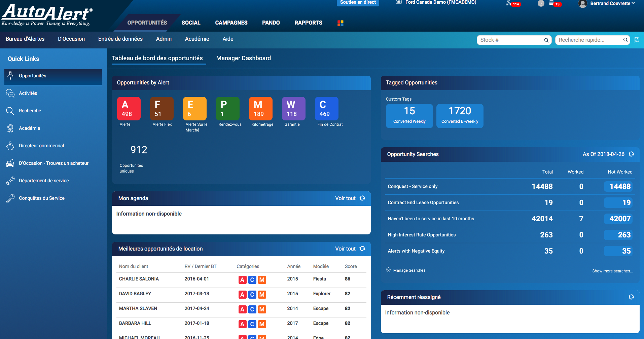
Task: Select the Kilométrage 'M' alert icon
Action: tap(261, 109)
